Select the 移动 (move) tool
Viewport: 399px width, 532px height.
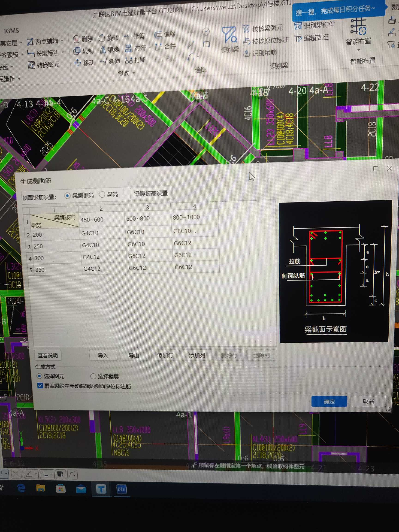pyautogui.click(x=84, y=63)
